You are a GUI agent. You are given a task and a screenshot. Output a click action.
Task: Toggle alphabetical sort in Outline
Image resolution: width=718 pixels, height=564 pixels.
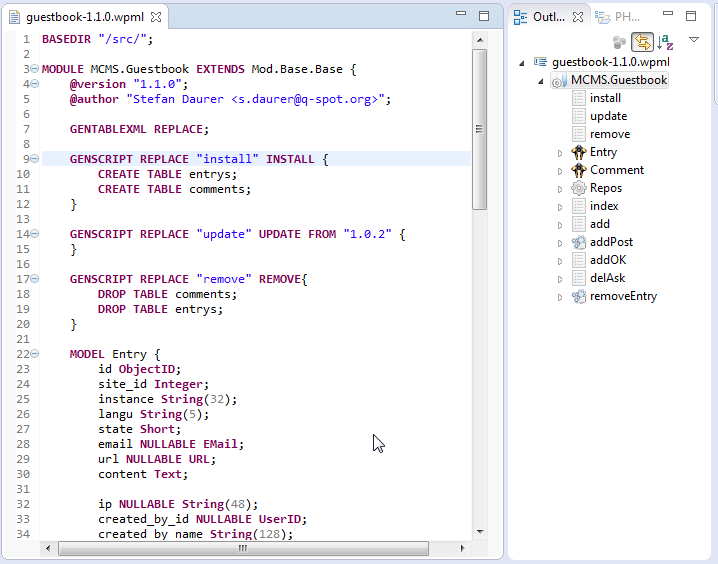click(666, 42)
